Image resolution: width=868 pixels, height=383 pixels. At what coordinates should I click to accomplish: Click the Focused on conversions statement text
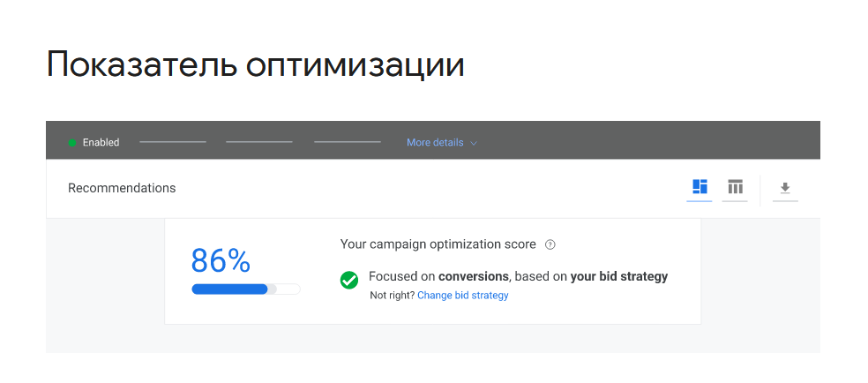pos(518,276)
